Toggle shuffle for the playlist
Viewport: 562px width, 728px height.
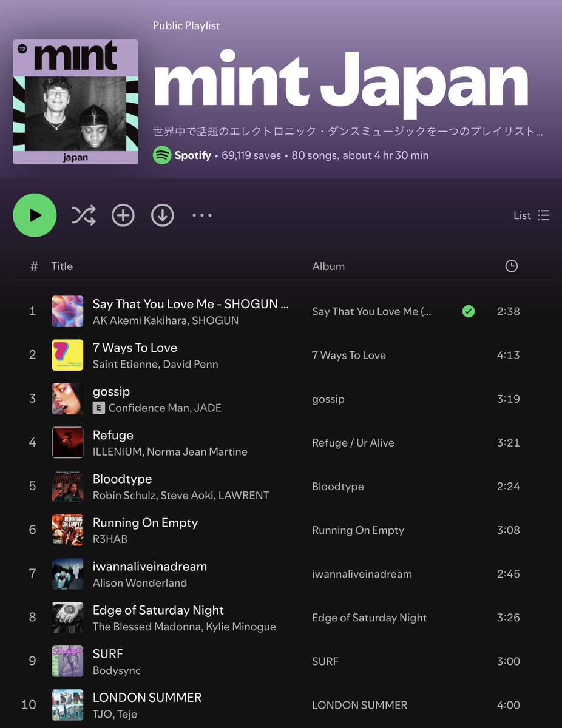point(84,215)
